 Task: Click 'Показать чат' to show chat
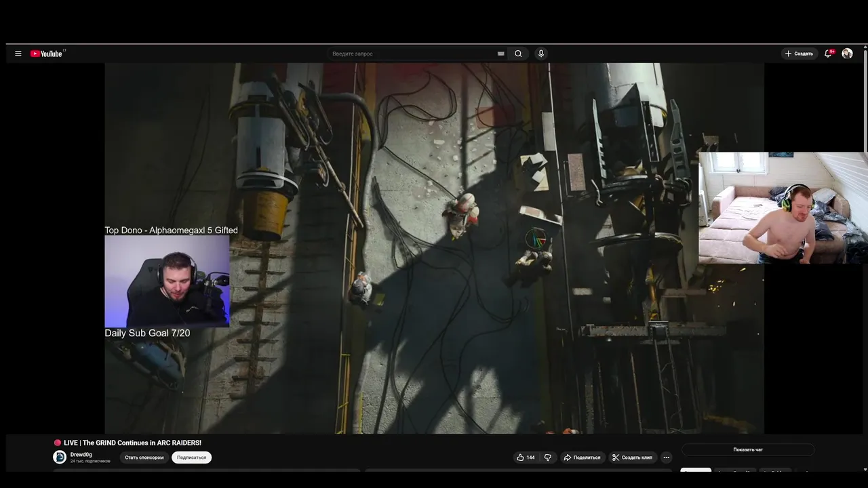(748, 449)
